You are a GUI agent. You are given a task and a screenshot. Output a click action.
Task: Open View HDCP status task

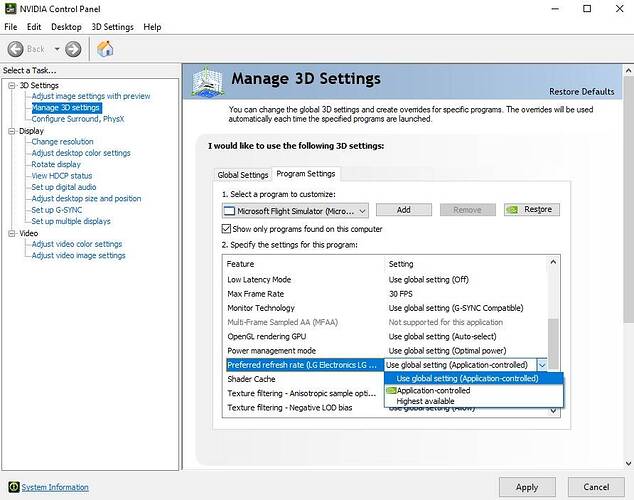pos(62,176)
